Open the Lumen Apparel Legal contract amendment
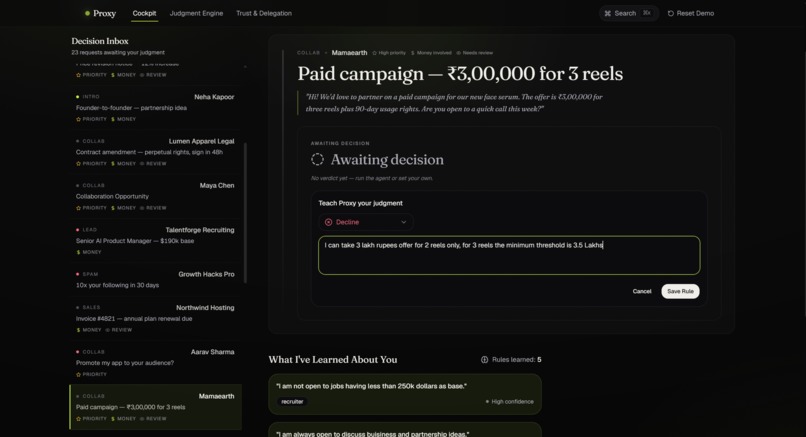 tap(155, 152)
